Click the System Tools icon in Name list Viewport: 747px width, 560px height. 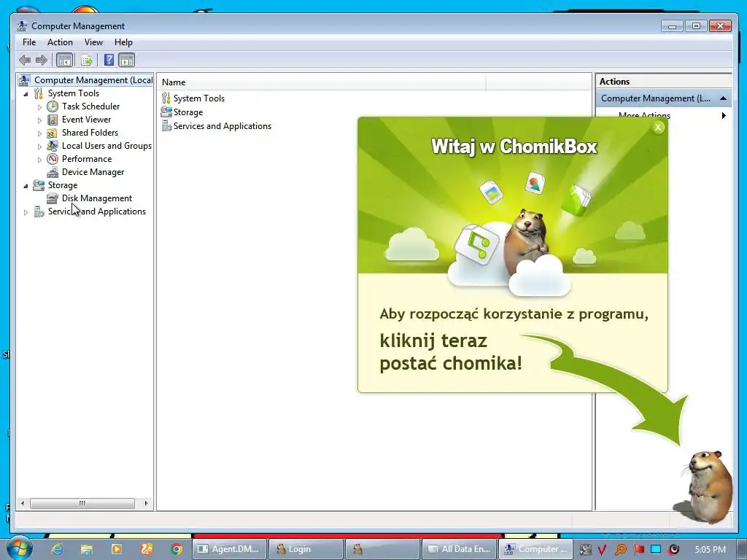[x=166, y=98]
